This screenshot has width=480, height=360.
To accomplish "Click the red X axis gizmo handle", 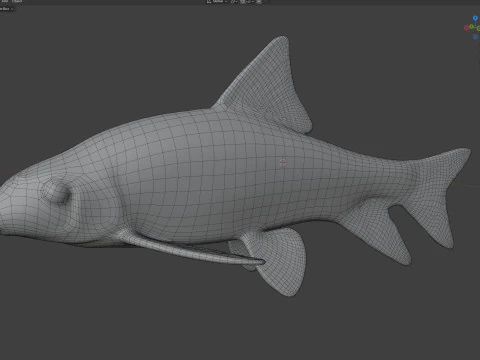I will pyautogui.click(x=467, y=28).
